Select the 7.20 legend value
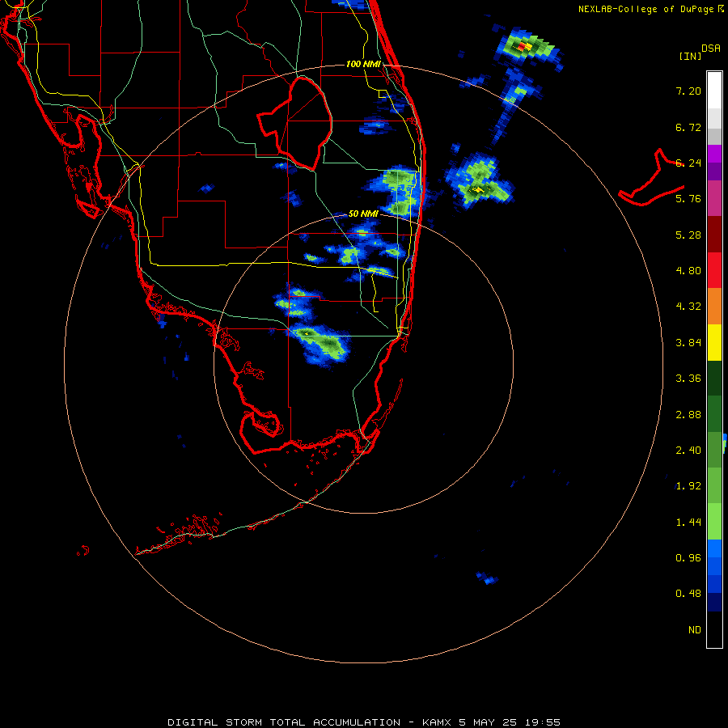The image size is (728, 728). coord(688,91)
